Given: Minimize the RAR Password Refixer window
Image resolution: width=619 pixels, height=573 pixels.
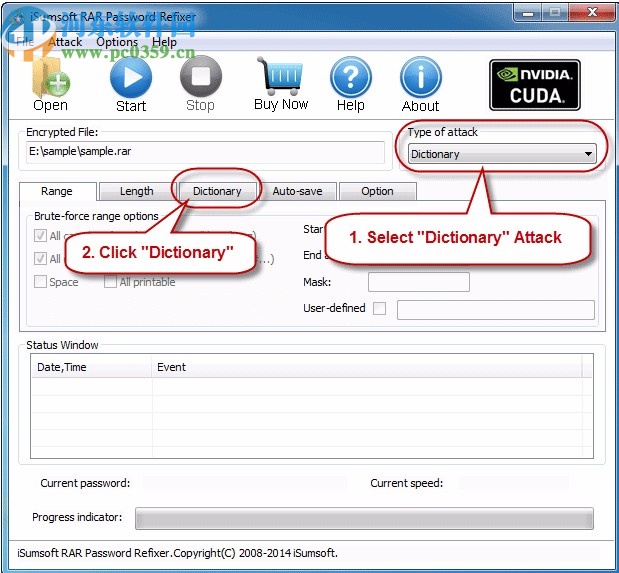Looking at the screenshot, I should pyautogui.click(x=528, y=13).
